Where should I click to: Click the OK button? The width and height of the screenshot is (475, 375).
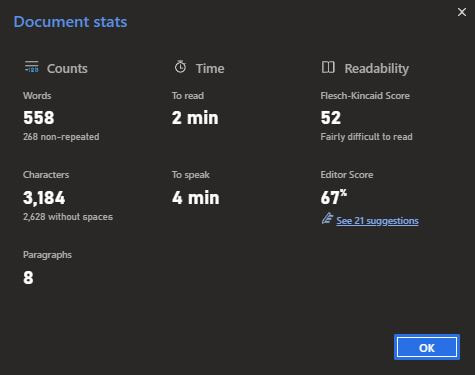pyautogui.click(x=427, y=347)
